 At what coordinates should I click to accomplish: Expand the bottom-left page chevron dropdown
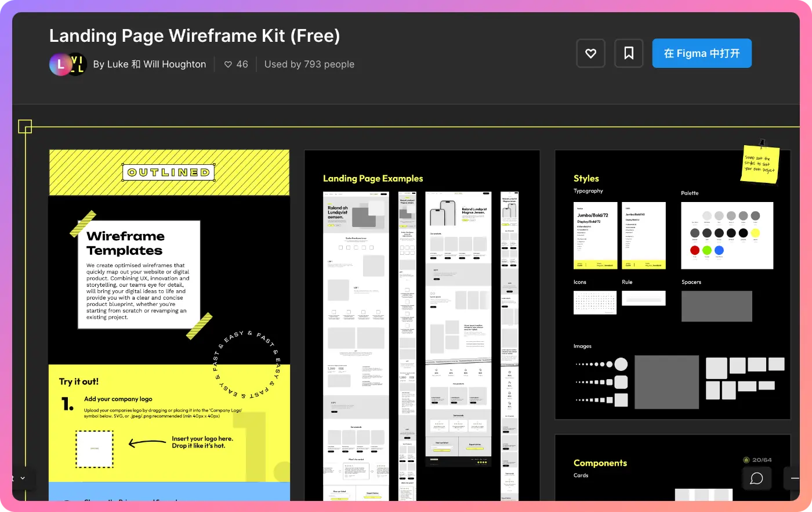[23, 478]
